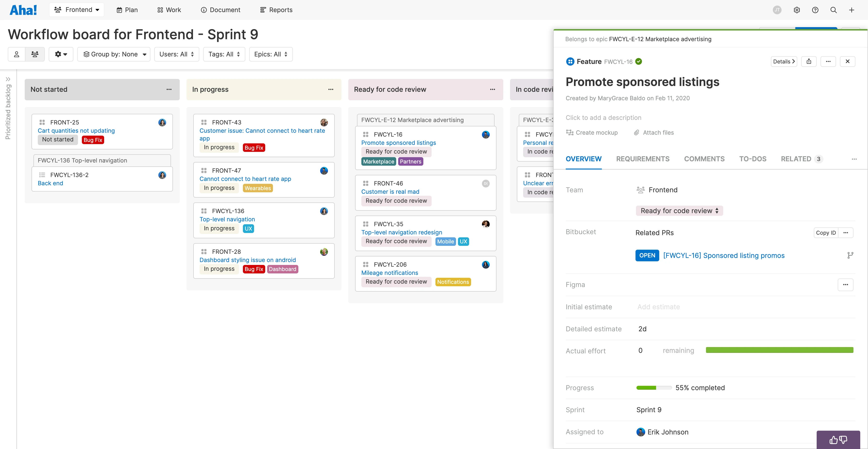Click the share icon on the feature panel
Viewport: 868px width, 449px height.
click(x=809, y=61)
